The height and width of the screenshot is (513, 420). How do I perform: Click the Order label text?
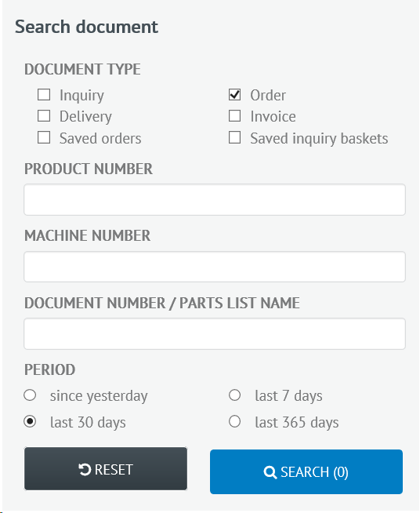(268, 95)
